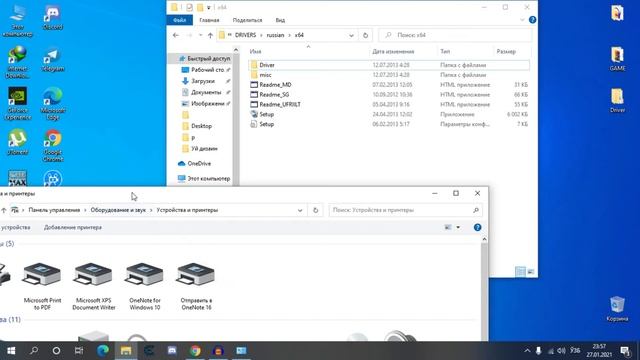This screenshot has width=640, height=360.
Task: Expand the Explorer ribbon chevron
Action: pos(522,20)
